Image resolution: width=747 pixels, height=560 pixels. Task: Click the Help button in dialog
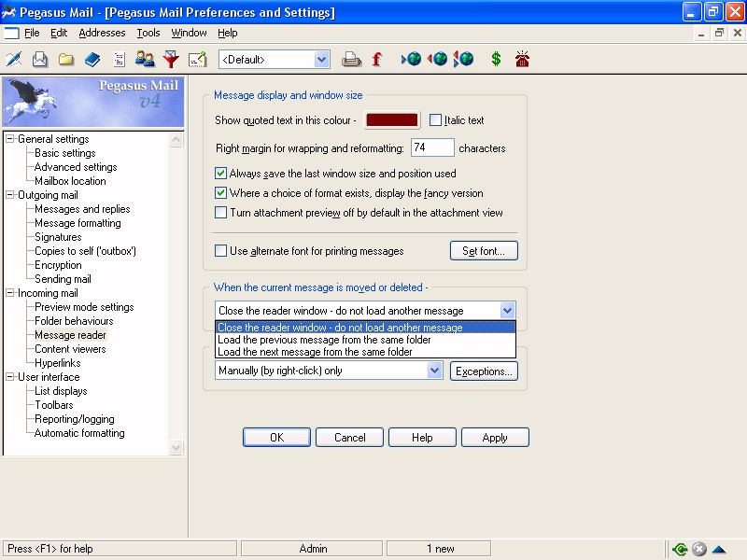tap(422, 437)
